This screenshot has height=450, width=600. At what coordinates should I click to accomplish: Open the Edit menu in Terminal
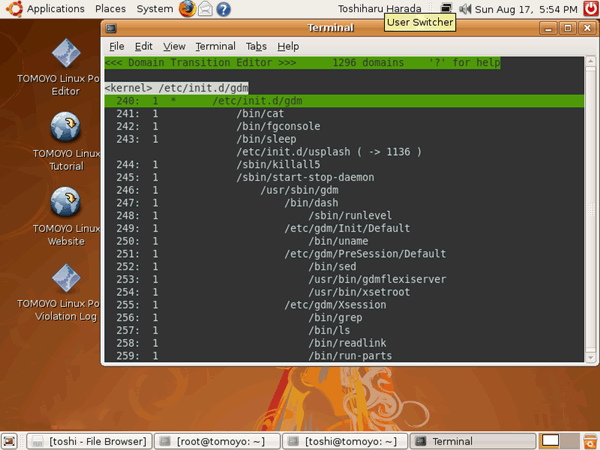pyautogui.click(x=143, y=46)
